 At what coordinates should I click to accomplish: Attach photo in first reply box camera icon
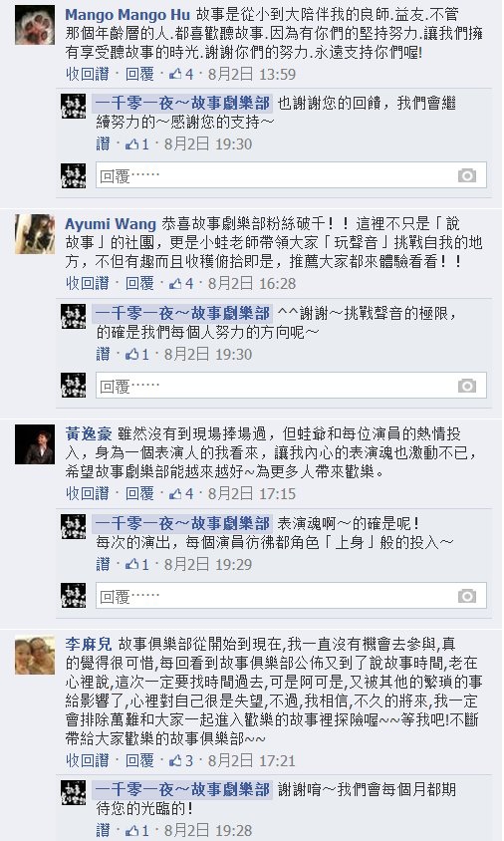(x=466, y=175)
